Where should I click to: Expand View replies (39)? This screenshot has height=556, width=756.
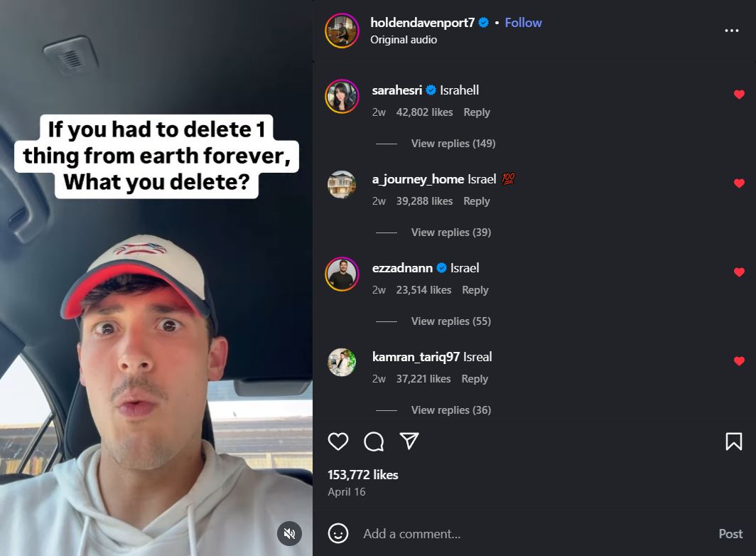point(450,232)
